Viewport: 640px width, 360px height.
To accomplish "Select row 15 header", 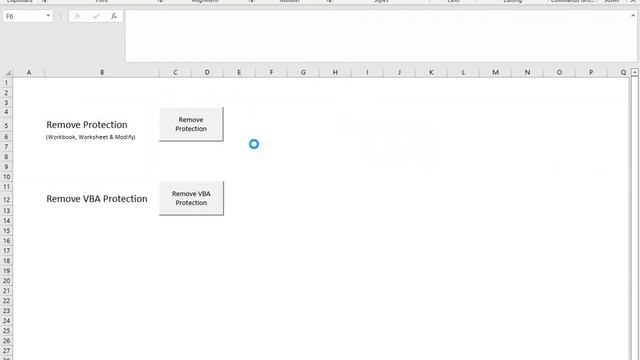I will coord(6,231).
